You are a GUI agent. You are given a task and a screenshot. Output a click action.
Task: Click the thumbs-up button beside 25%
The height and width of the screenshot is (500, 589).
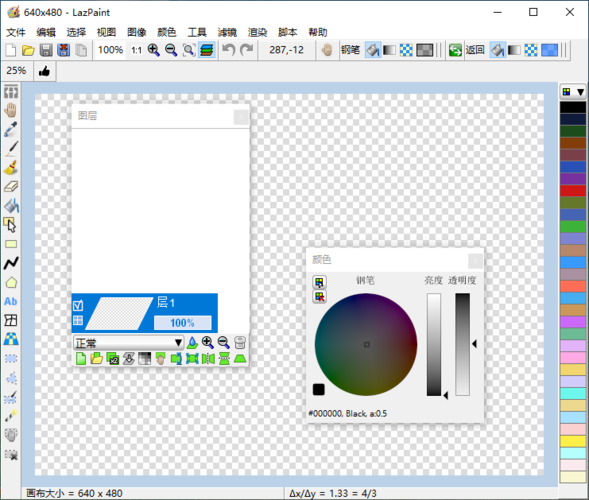click(44, 71)
